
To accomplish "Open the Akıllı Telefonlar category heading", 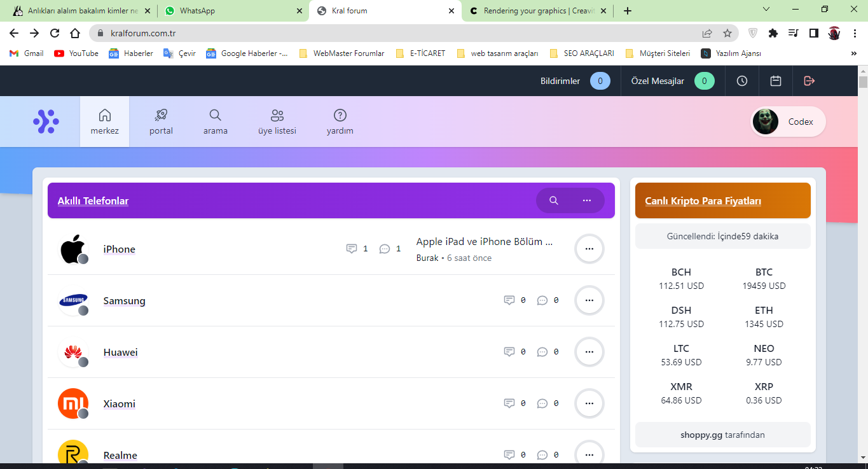I will click(x=93, y=201).
